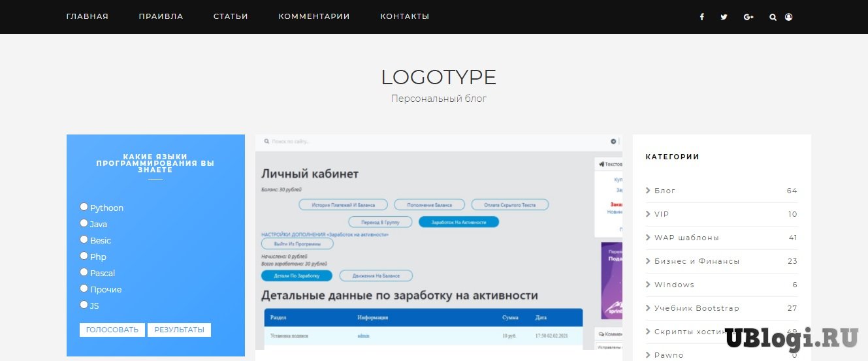View poll with Результаты button

click(x=179, y=330)
